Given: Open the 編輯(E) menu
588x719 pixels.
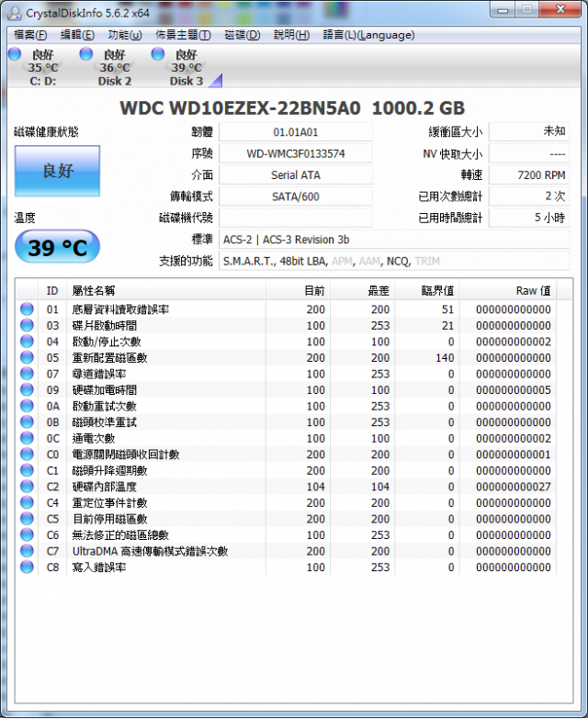Looking at the screenshot, I should pyautogui.click(x=77, y=35).
